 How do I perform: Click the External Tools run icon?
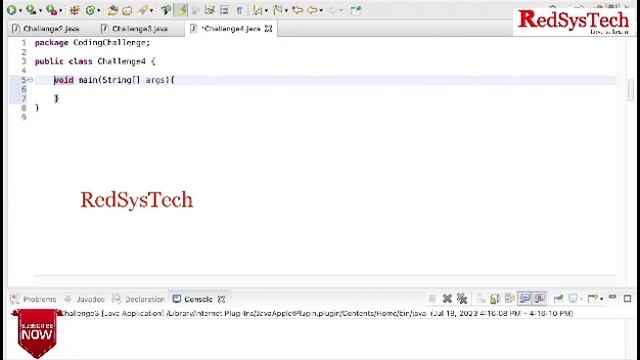[51, 10]
